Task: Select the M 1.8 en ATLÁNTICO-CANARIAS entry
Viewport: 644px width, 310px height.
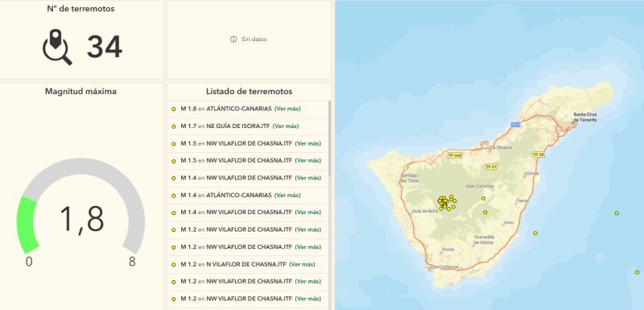Action: coord(248,109)
